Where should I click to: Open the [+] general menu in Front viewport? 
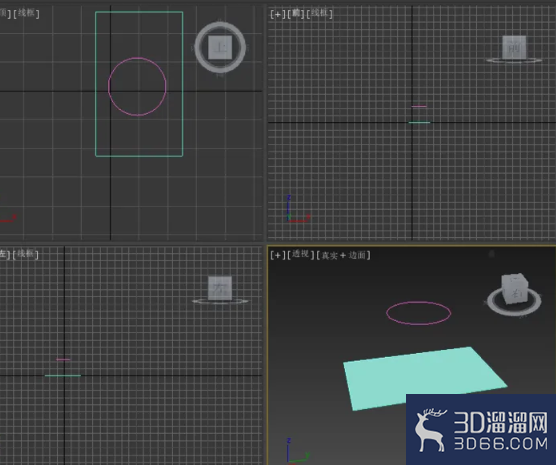278,14
